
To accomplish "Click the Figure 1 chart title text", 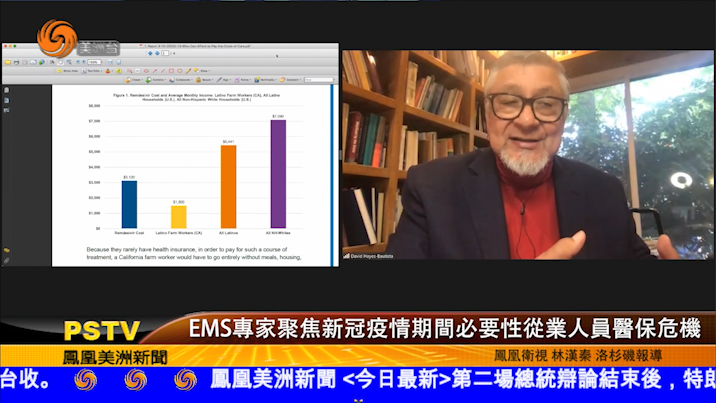I will click(196, 97).
